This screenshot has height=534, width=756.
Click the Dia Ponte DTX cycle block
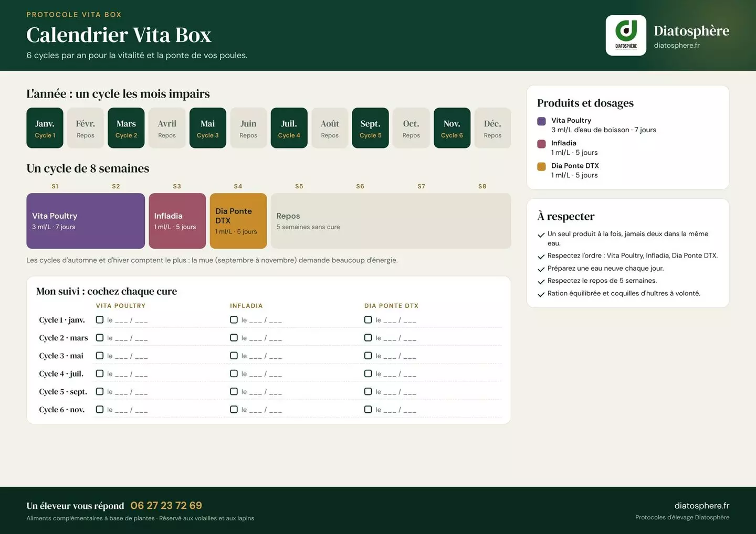(238, 221)
